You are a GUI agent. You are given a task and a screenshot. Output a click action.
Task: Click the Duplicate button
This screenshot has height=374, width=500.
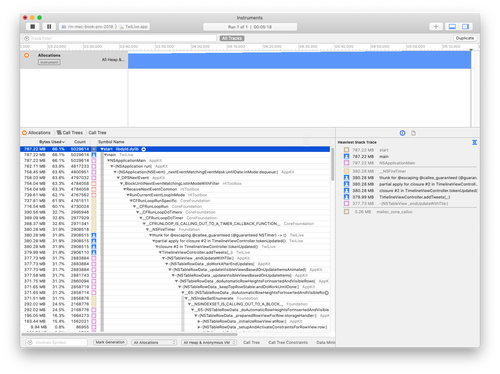click(x=465, y=38)
